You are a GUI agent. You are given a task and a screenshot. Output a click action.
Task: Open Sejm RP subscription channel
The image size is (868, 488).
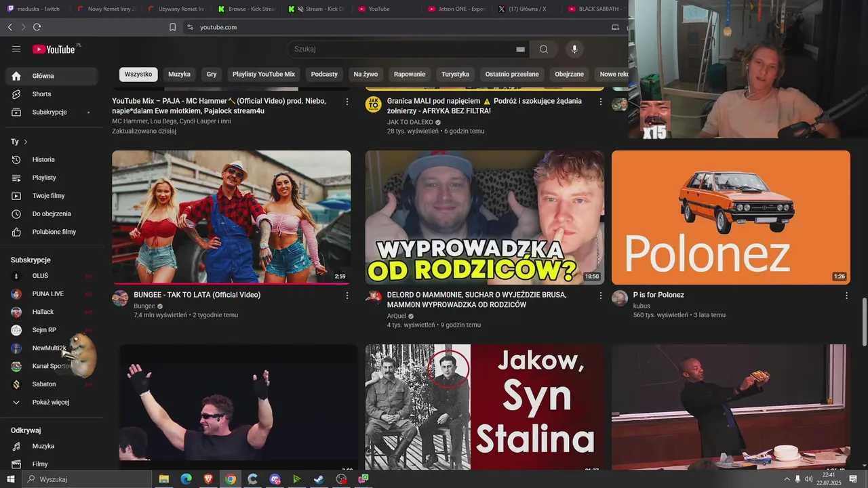(52, 330)
